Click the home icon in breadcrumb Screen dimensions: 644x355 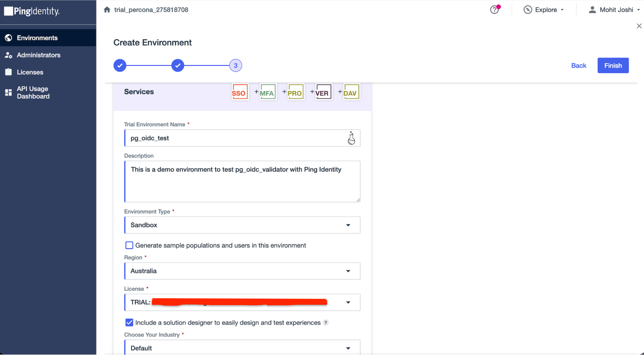[x=107, y=10]
